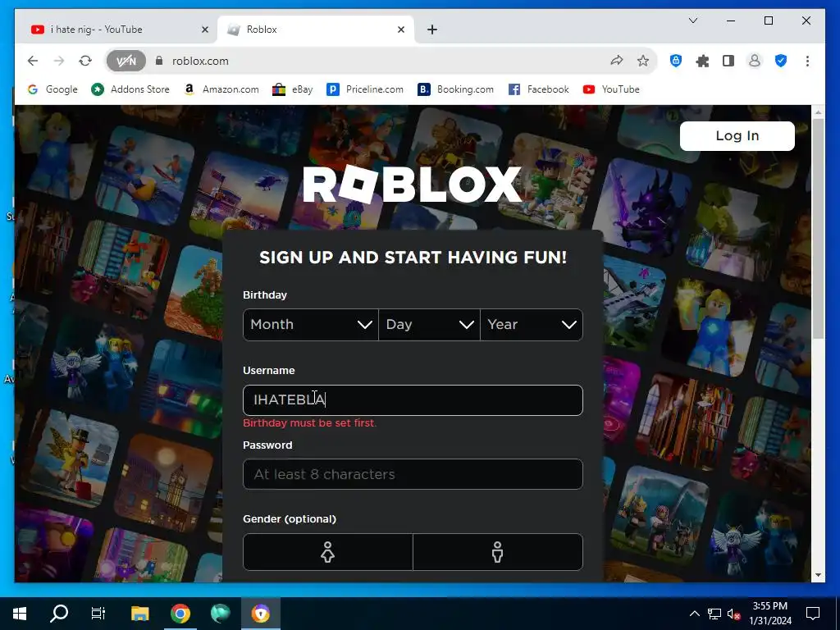Open the Amazon.com bookmark
This screenshot has width=840, height=630.
point(221,89)
